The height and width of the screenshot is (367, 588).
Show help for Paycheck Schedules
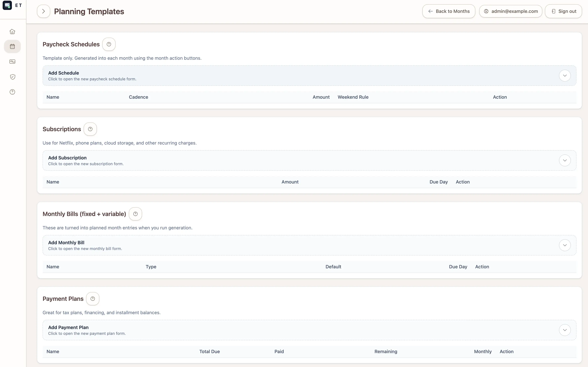[109, 44]
